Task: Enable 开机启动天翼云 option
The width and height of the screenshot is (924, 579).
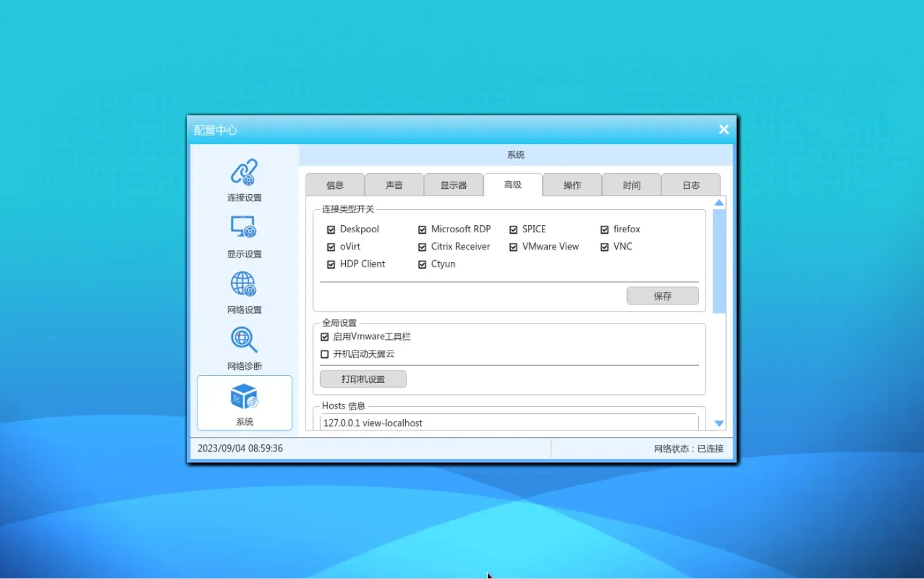Action: 325,354
